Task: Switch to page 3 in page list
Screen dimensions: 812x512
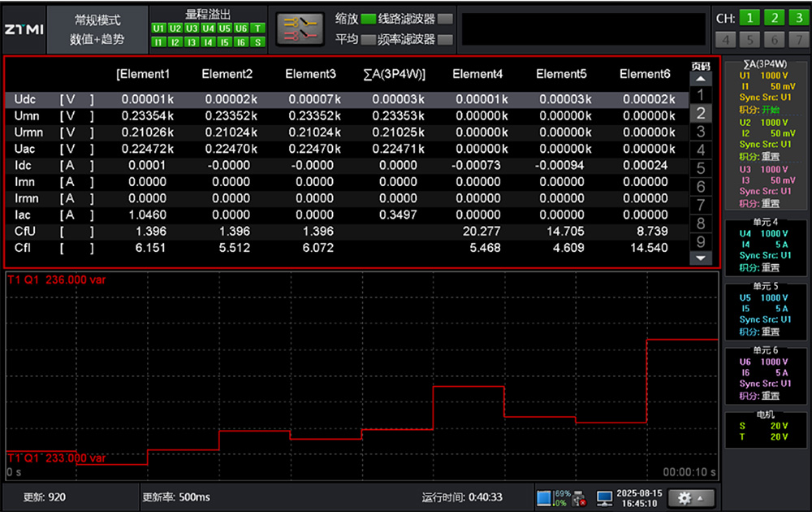Action: 701,132
